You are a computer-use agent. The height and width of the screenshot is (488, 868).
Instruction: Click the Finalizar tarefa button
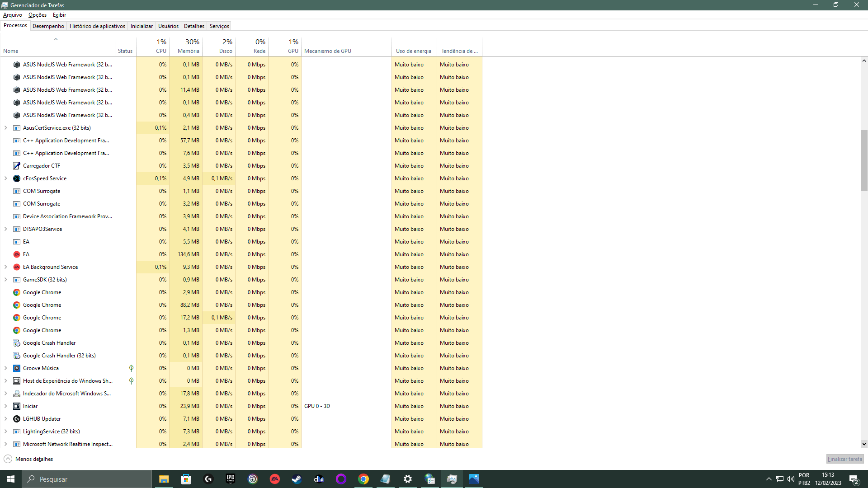tap(844, 459)
